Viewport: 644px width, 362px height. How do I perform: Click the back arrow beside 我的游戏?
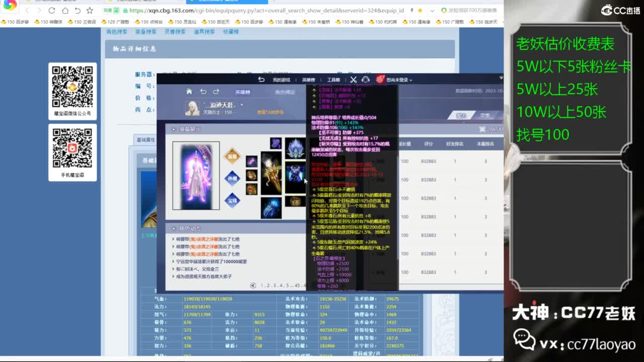coord(261,79)
